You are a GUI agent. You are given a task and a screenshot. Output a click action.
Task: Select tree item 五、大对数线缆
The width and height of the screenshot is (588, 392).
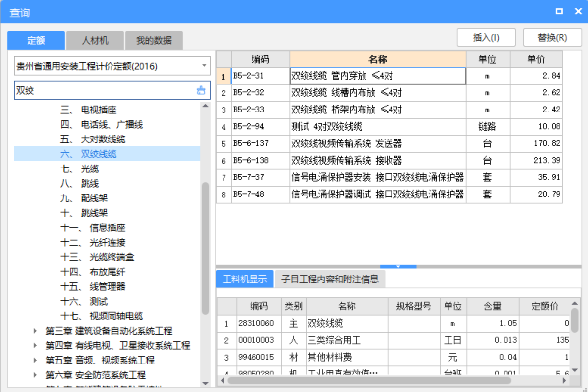coord(93,139)
